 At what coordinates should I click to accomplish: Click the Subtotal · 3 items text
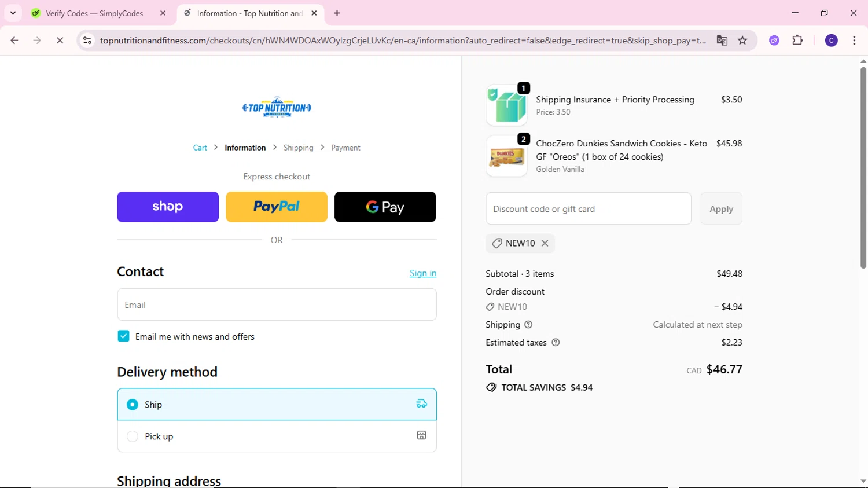tap(520, 274)
